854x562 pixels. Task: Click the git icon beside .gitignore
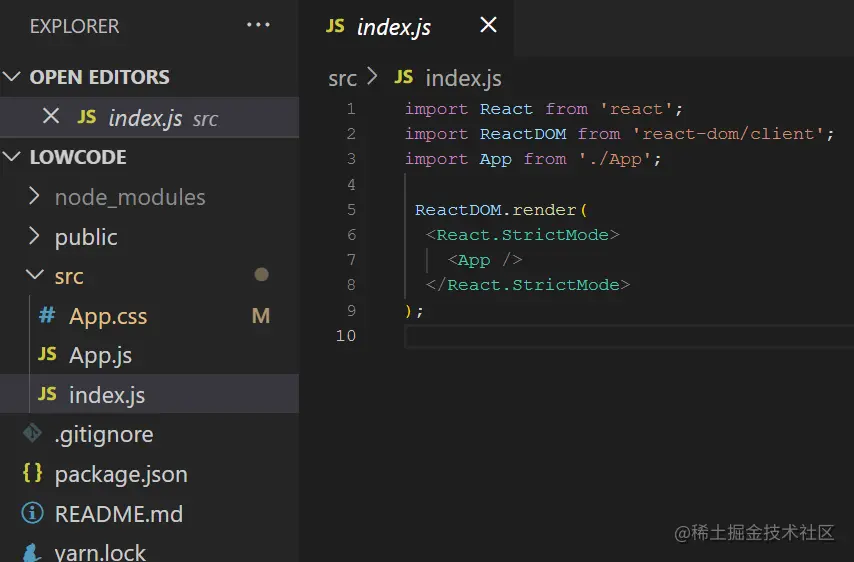pyautogui.click(x=32, y=433)
